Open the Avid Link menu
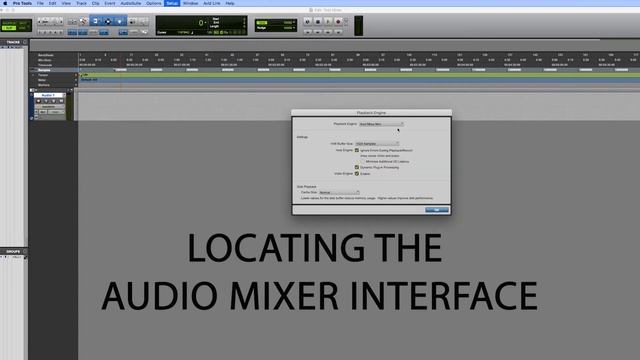Screen dimensions: 640x360 (x=211, y=3)
